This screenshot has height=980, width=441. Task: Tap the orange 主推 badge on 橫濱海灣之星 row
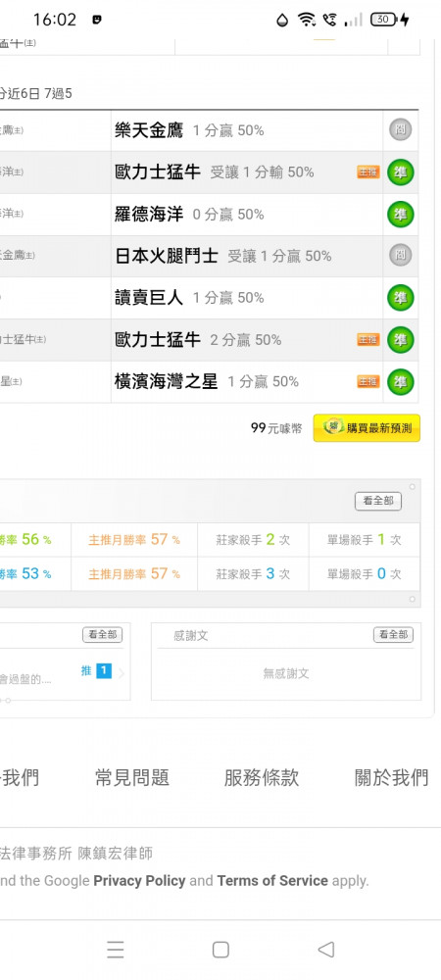click(368, 381)
